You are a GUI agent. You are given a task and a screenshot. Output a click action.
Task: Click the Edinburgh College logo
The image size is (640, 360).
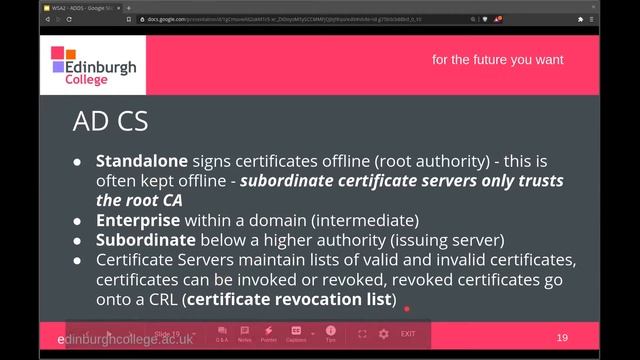tap(93, 65)
